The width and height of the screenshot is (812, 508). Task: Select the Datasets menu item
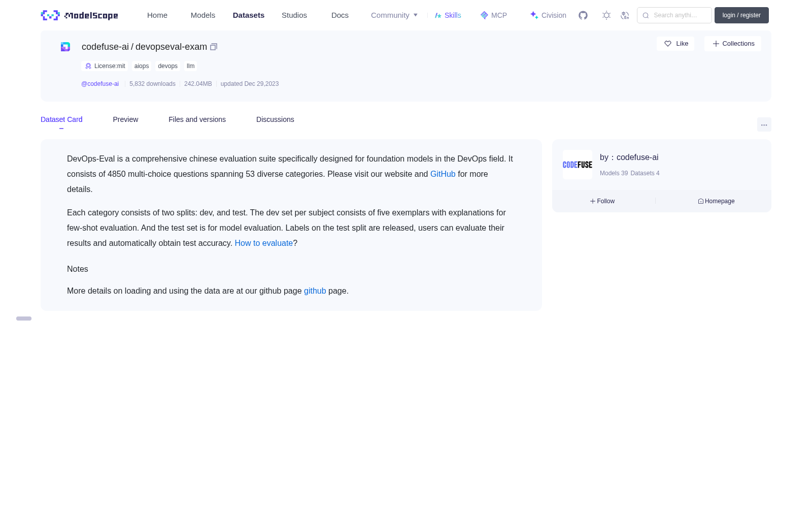click(x=249, y=15)
